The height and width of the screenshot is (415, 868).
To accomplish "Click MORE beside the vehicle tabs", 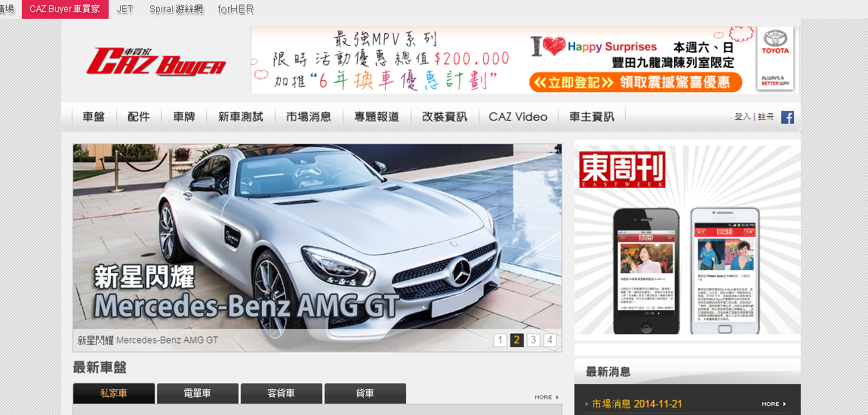I will pyautogui.click(x=546, y=398).
